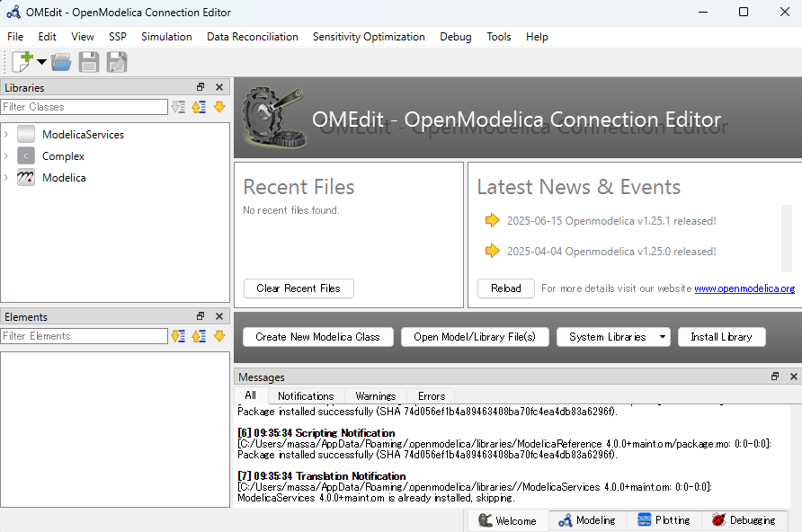Click the Save As toolbar icon
Screen dimensions: 802x532
pyautogui.click(x=117, y=62)
